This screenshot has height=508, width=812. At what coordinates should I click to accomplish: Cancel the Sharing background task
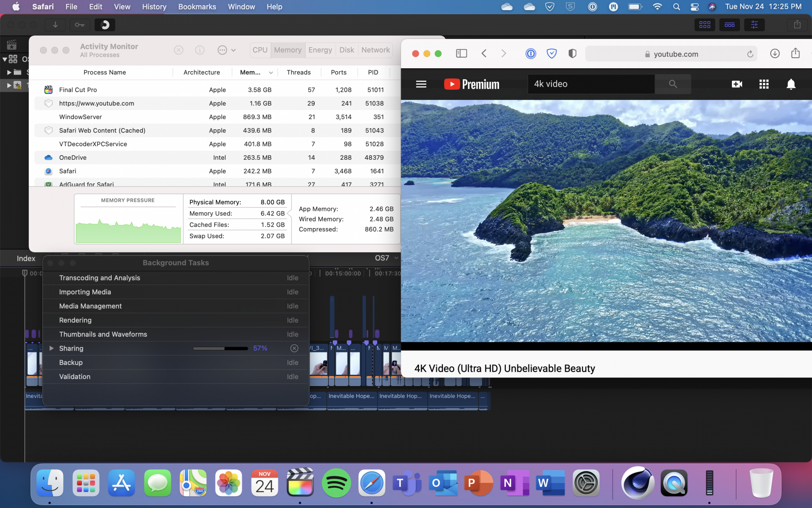pyautogui.click(x=295, y=348)
